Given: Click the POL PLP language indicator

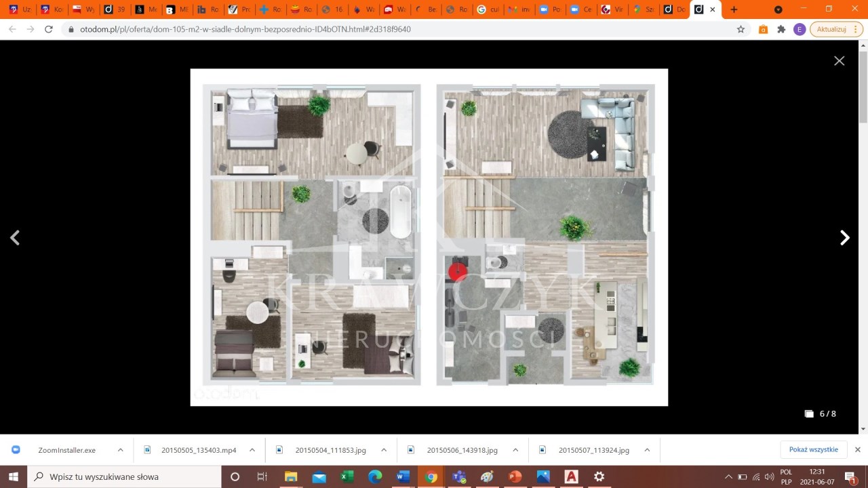Looking at the screenshot, I should coord(786,476).
